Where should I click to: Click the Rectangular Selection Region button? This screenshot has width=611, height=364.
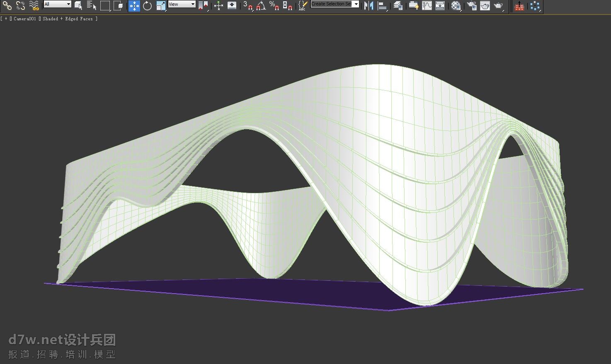coord(105,5)
